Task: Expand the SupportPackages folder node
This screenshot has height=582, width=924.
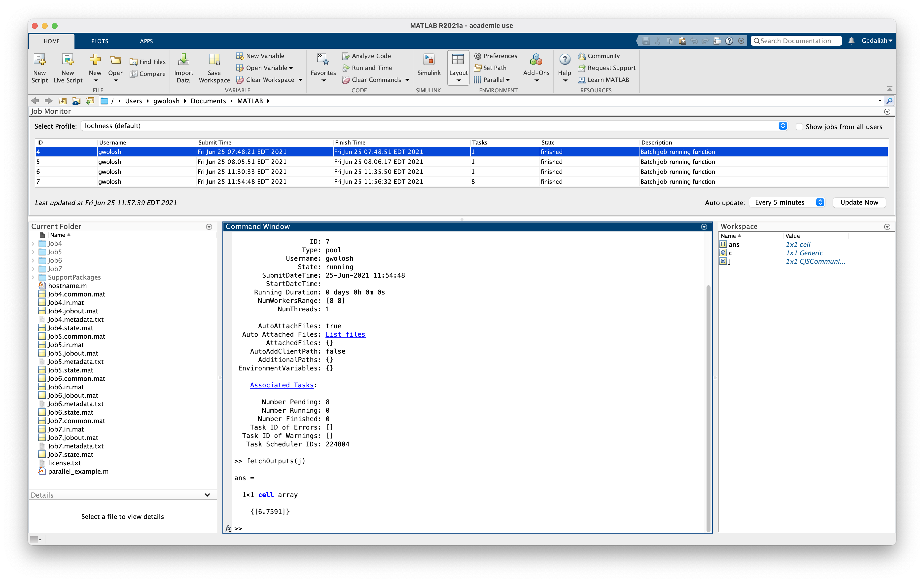Action: tap(33, 277)
